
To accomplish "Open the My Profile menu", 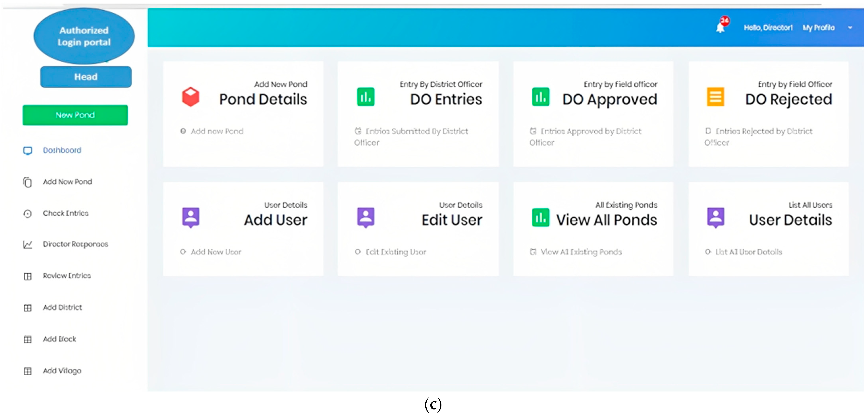I will coord(818,28).
